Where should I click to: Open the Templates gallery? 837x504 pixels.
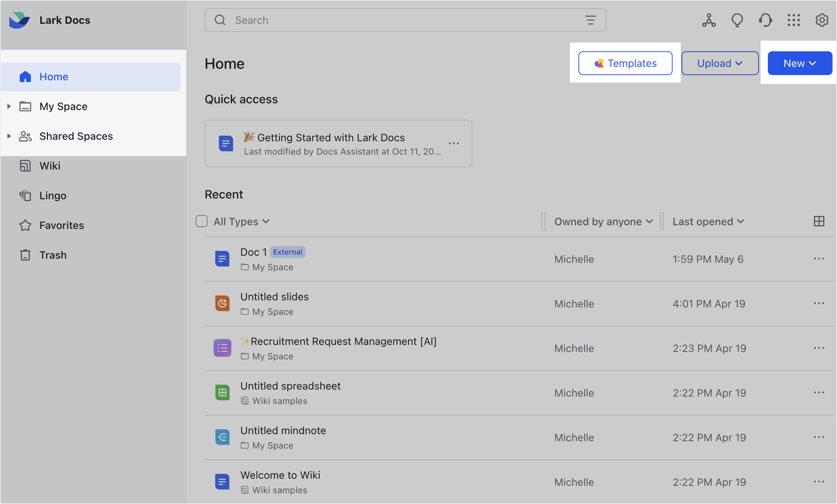625,63
